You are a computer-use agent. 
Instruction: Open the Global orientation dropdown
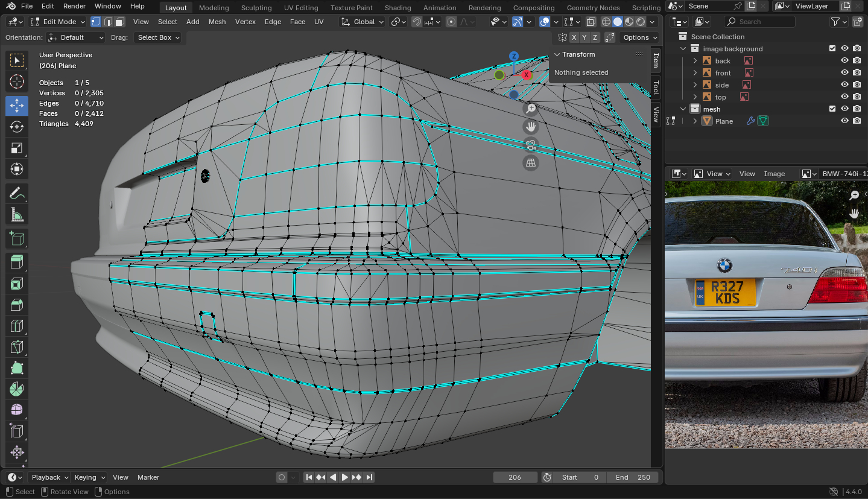click(x=363, y=22)
